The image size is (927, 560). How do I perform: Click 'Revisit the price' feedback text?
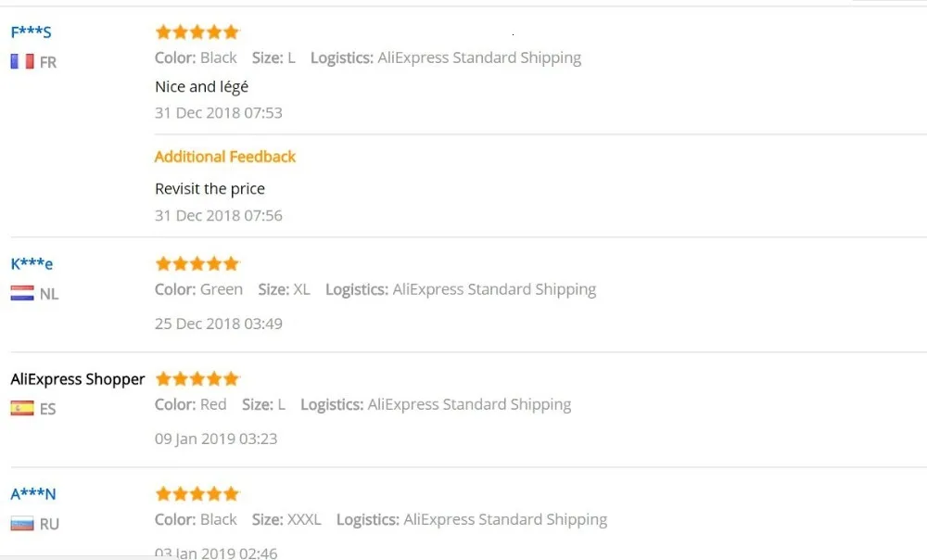click(210, 188)
